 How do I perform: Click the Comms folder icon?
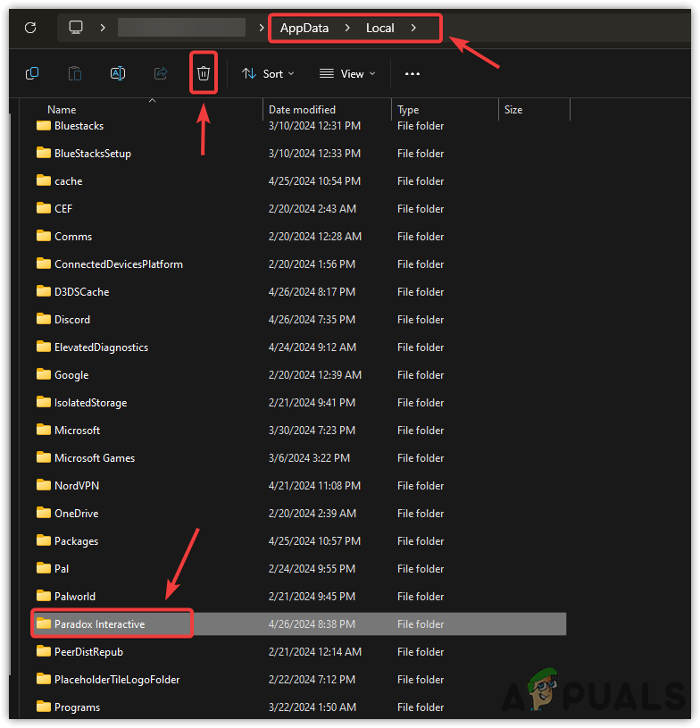pos(44,236)
